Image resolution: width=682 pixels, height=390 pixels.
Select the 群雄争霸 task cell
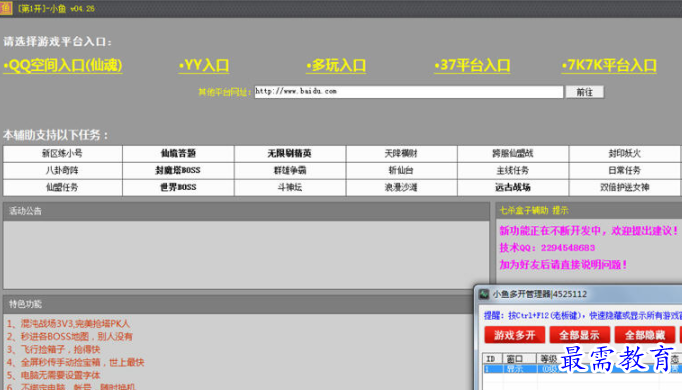coord(290,170)
